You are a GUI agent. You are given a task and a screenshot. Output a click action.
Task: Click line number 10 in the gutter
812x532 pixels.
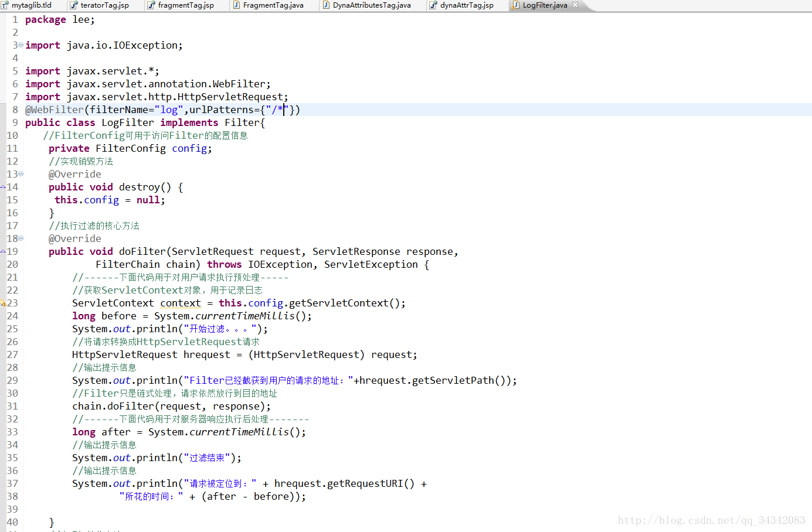pos(12,136)
